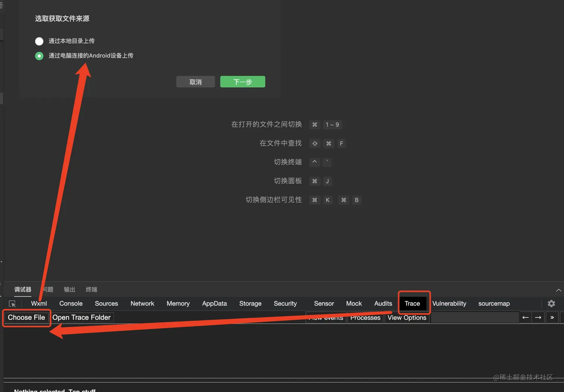
Task: Switch to the 输出 output tab
Action: pyautogui.click(x=69, y=289)
